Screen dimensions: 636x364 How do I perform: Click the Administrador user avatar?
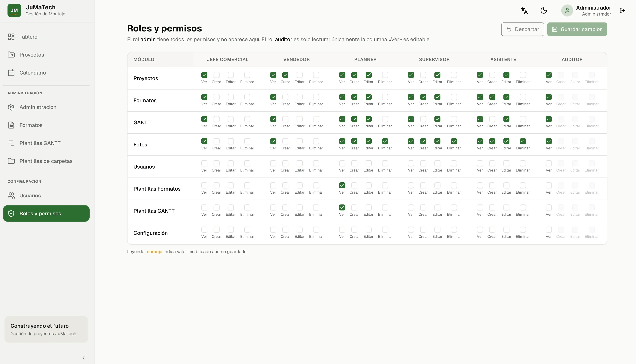(567, 10)
